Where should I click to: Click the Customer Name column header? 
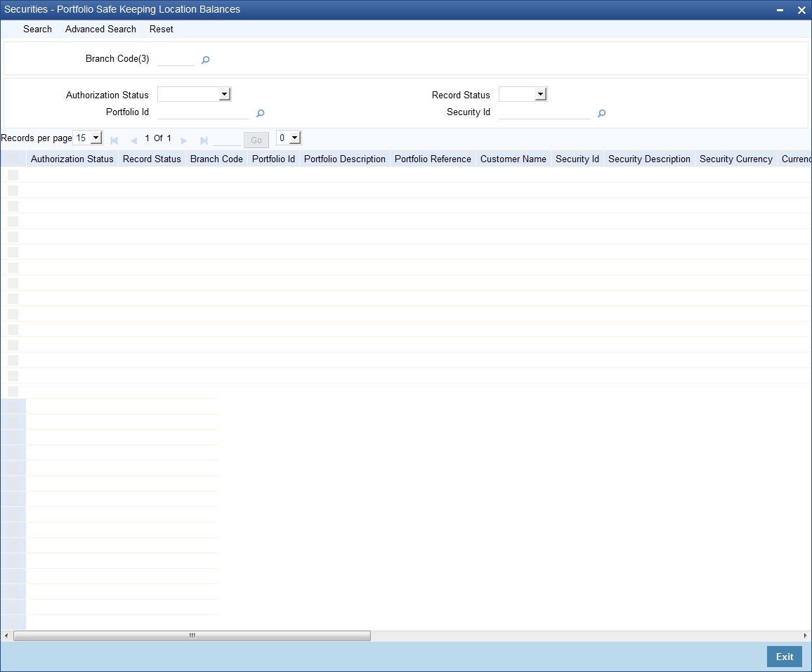point(513,159)
